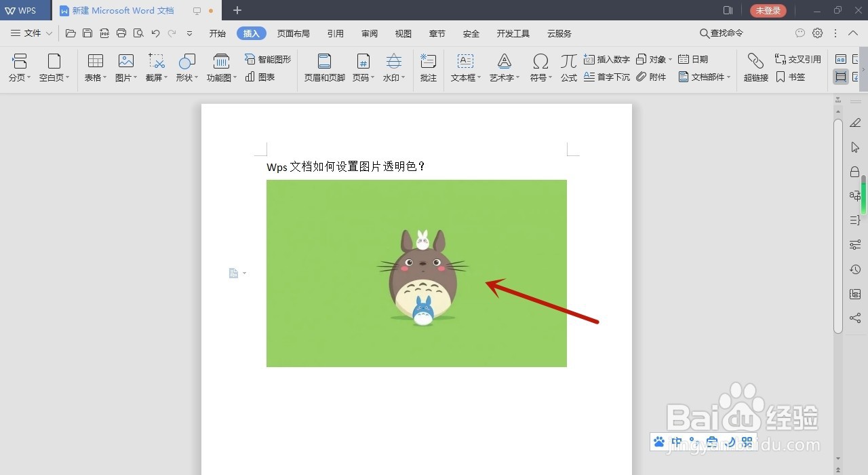
Task: Click the lock restriction icon in sidebar
Action: coord(855,172)
